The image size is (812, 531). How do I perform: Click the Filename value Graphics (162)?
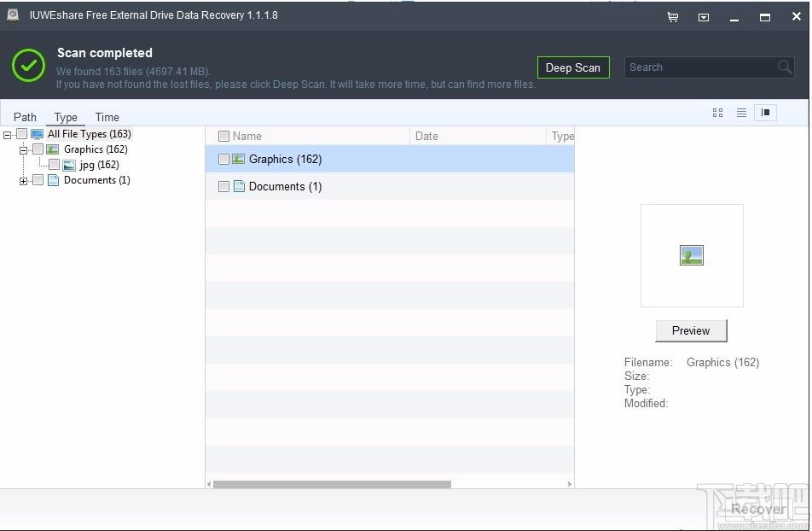coord(722,363)
